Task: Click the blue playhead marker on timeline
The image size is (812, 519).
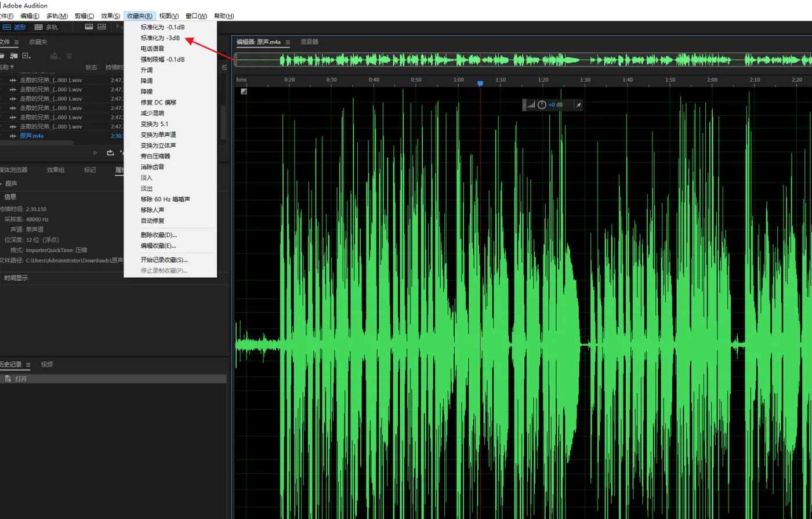Action: pyautogui.click(x=480, y=84)
